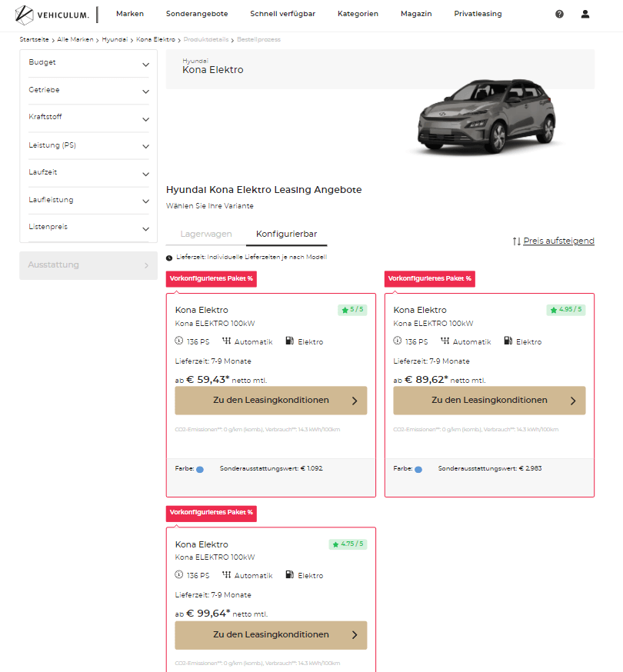Click the price text € 89,62
The image size is (623, 672).
426,380
